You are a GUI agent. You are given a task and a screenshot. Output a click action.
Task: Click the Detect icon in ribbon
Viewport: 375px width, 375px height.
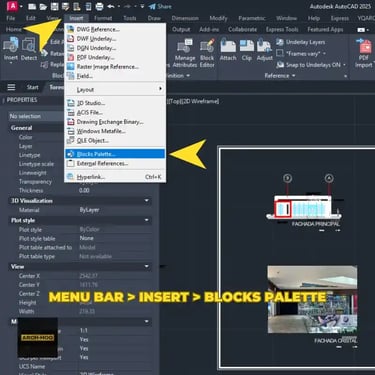[29, 49]
